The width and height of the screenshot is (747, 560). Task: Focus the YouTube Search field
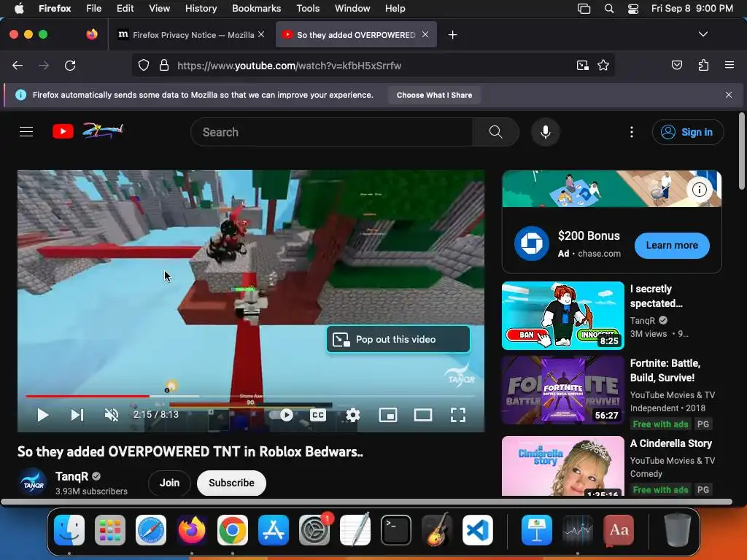pyautogui.click(x=332, y=132)
